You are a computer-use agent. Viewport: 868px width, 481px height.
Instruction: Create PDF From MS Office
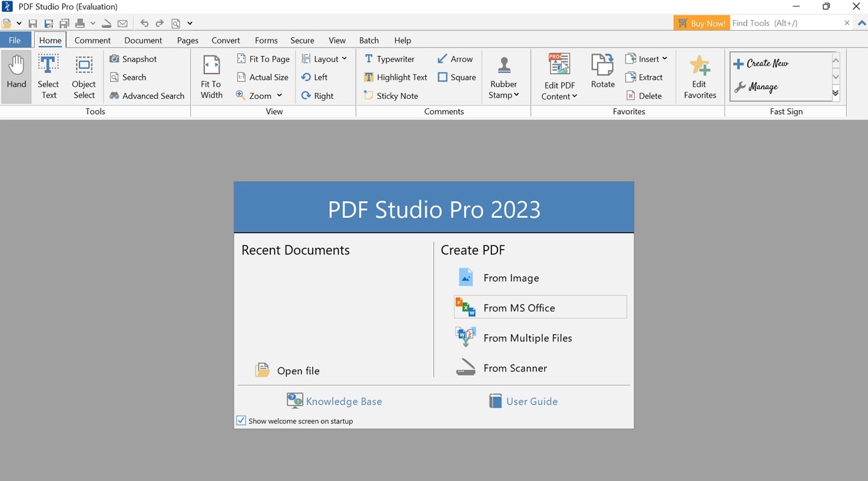tap(540, 307)
